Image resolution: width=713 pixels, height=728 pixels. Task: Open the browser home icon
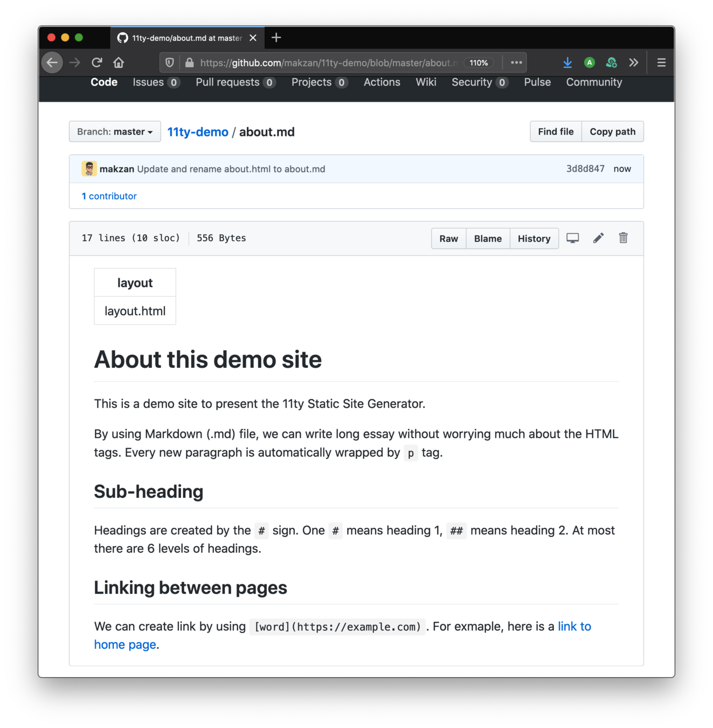coord(119,63)
